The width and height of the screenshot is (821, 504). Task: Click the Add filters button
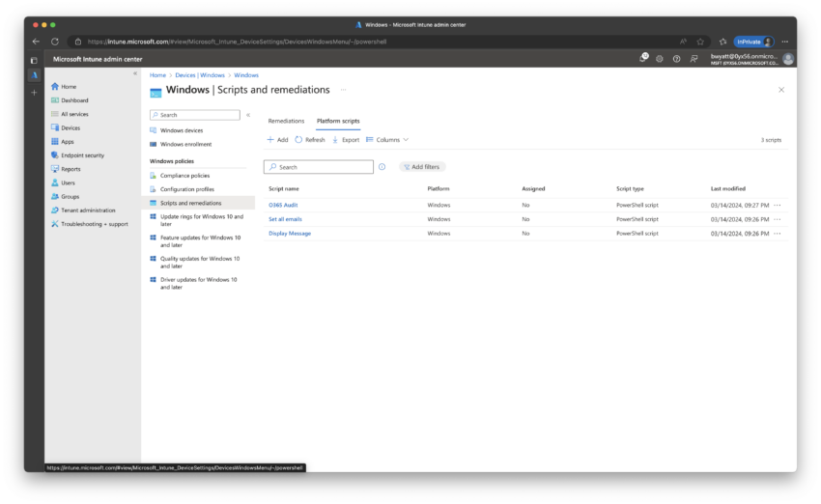pos(422,166)
